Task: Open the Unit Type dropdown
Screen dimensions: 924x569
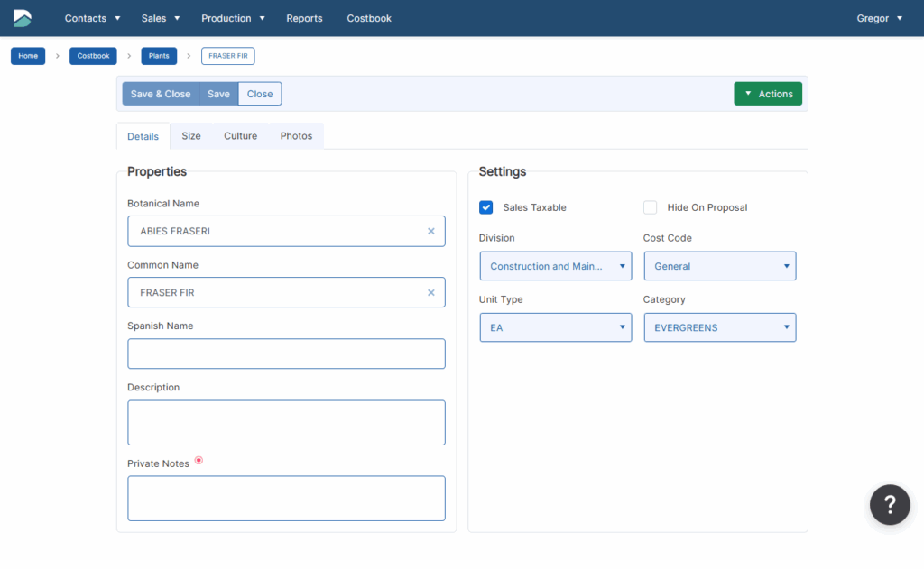Action: (555, 327)
